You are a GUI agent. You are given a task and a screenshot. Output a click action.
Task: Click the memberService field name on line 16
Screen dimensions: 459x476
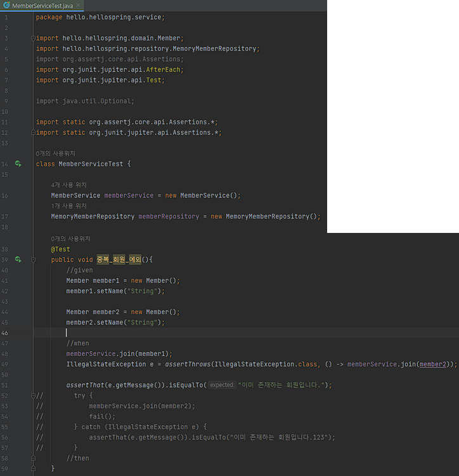(x=129, y=195)
